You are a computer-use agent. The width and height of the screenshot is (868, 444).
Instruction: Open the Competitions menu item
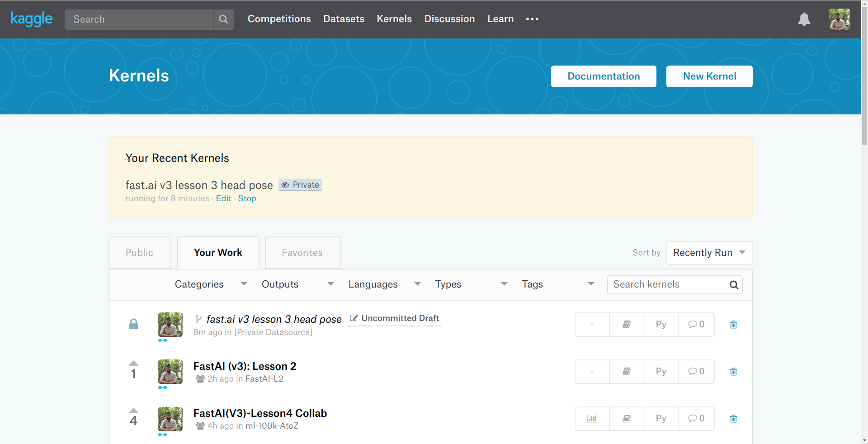[279, 19]
